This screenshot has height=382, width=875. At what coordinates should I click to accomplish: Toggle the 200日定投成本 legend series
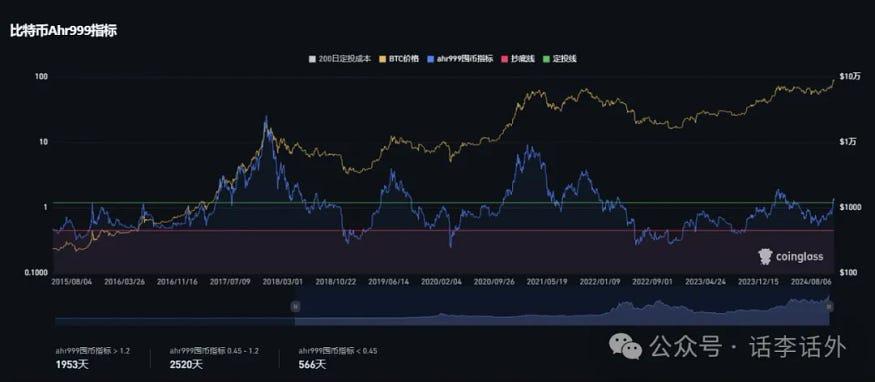[340, 59]
